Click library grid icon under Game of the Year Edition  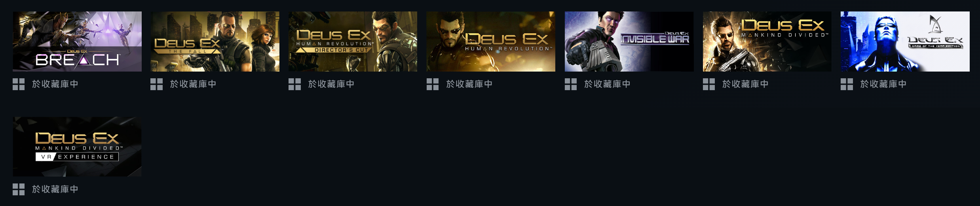coord(847,84)
